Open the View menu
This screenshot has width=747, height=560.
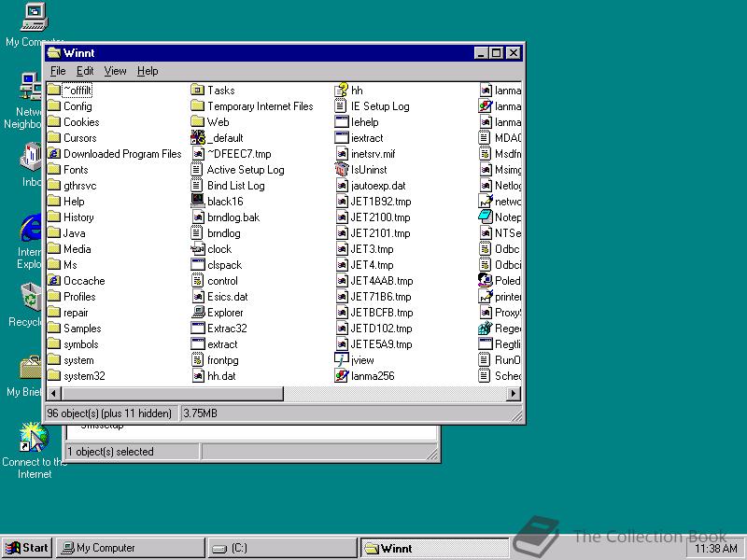click(115, 71)
